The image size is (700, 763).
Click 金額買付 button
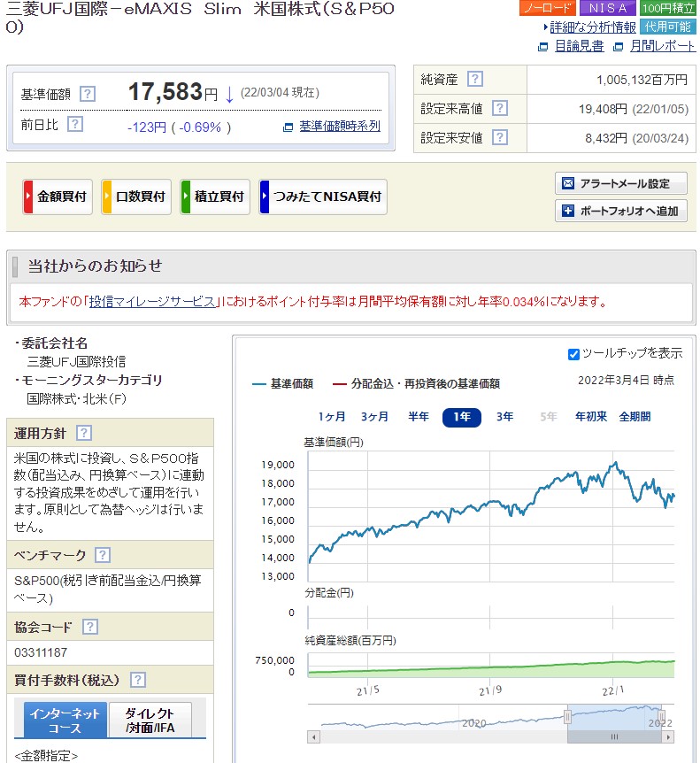click(58, 197)
